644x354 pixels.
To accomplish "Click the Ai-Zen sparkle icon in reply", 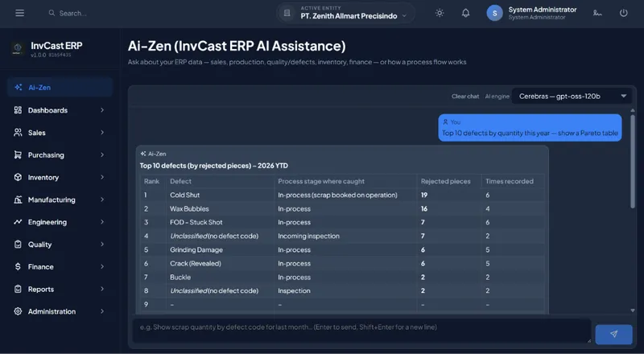I will pyautogui.click(x=143, y=154).
